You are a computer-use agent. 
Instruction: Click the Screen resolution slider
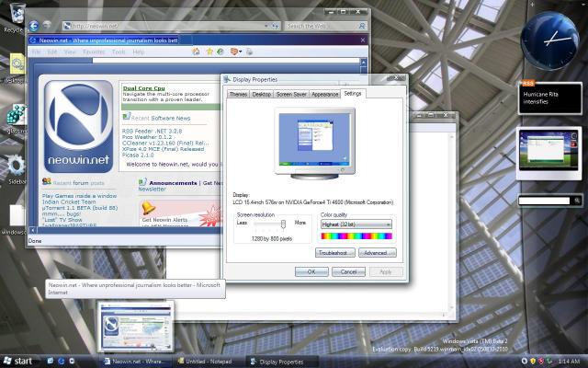tap(282, 224)
